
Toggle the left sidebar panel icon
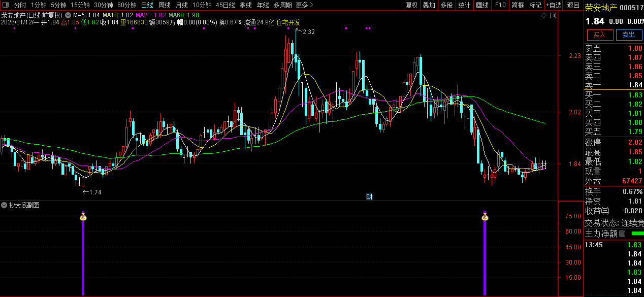(6, 5)
